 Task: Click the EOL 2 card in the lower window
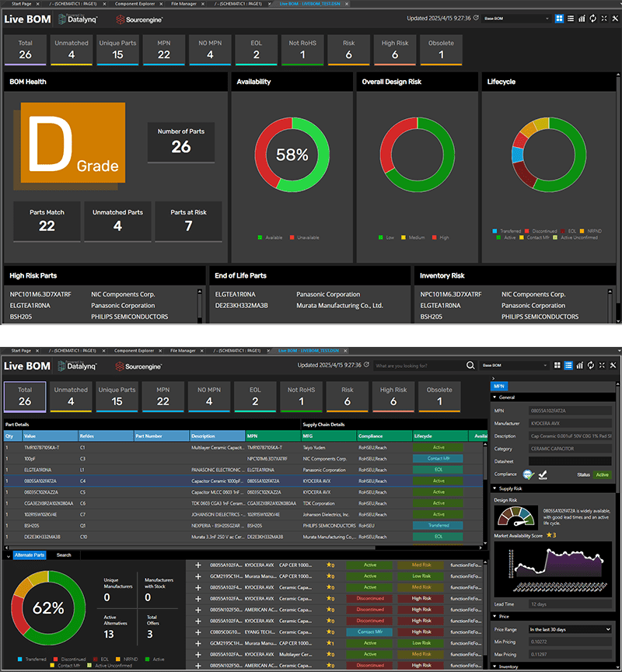255,397
